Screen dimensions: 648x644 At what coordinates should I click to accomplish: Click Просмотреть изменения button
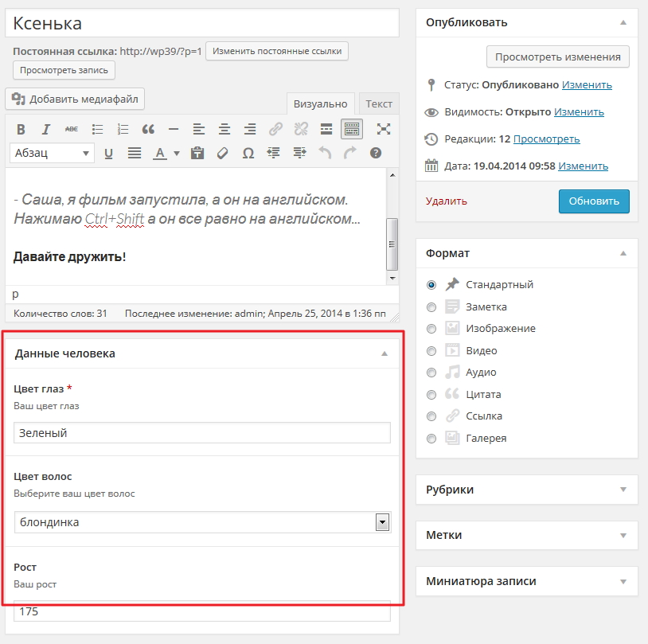click(x=558, y=57)
